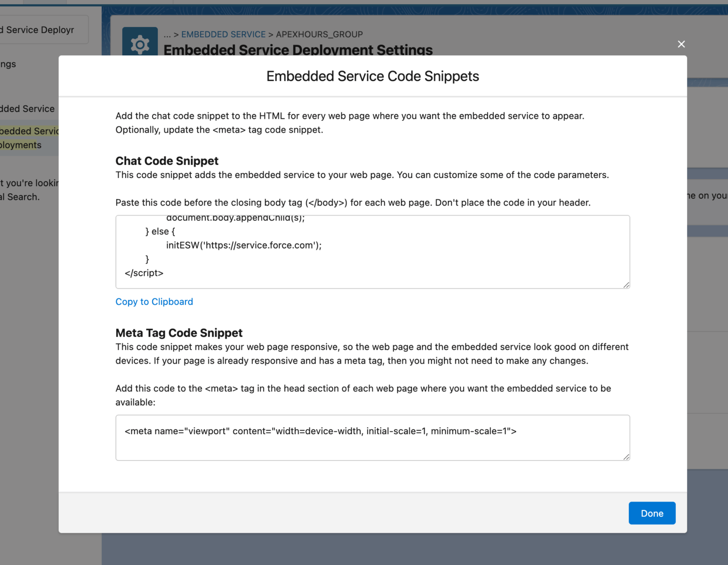Click Copy to Clipboard under the chat snippet
Image resolution: width=728 pixels, height=565 pixels.
[154, 302]
